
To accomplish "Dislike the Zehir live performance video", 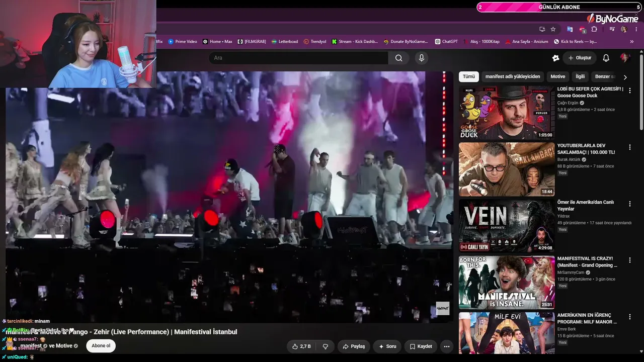I will pyautogui.click(x=326, y=346).
